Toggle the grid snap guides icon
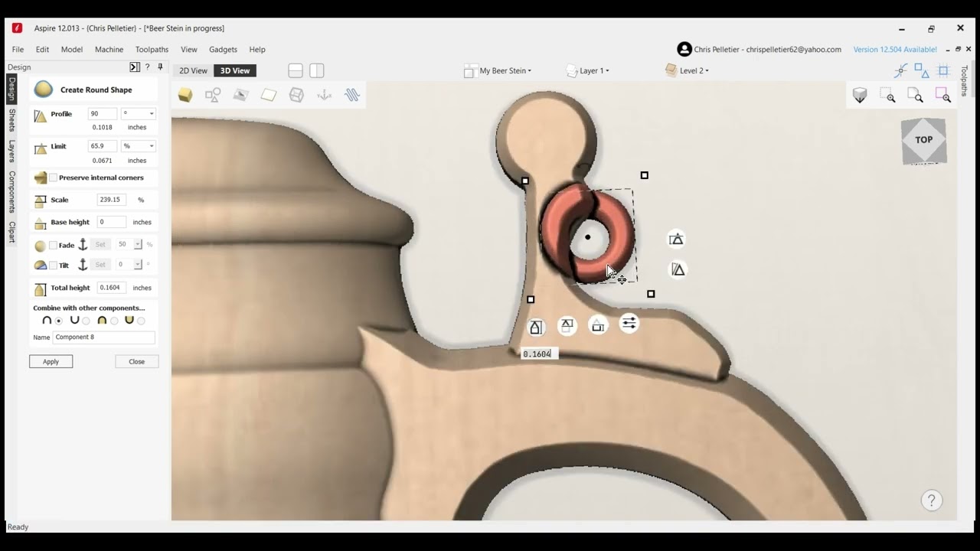Image resolution: width=980 pixels, height=551 pixels. pos(943,70)
